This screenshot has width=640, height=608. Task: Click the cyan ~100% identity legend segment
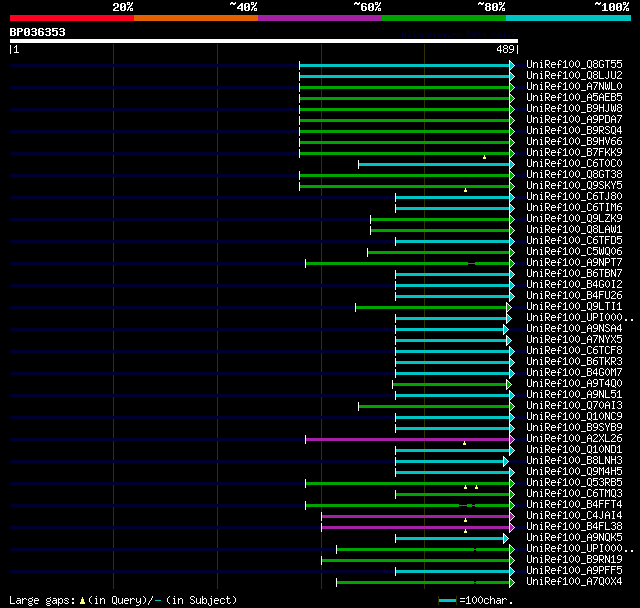[x=569, y=18]
